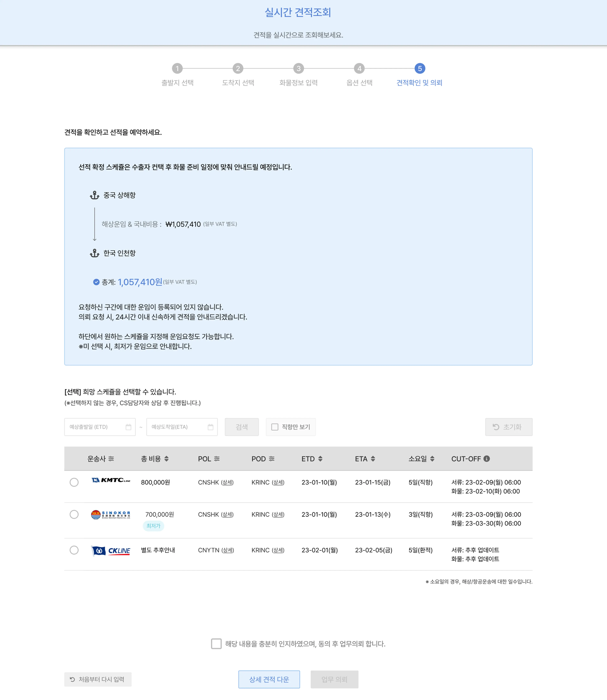Go to step 4 옵션 선택

pos(359,68)
